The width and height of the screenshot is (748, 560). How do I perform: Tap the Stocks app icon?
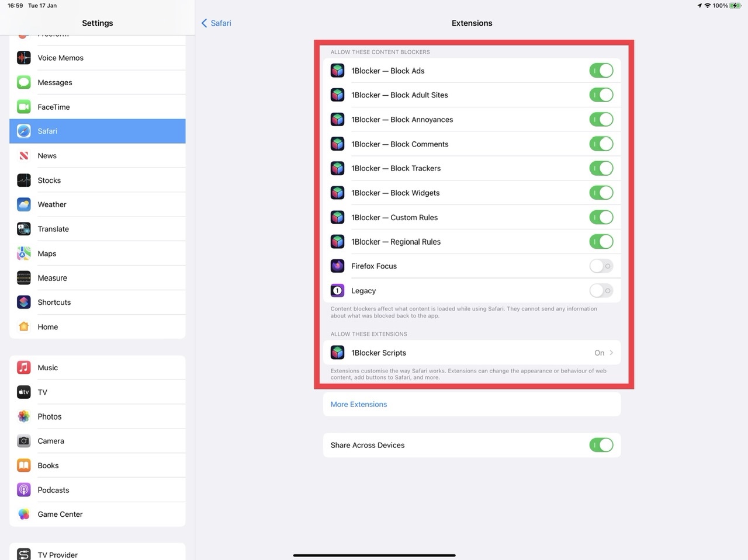coord(24,180)
